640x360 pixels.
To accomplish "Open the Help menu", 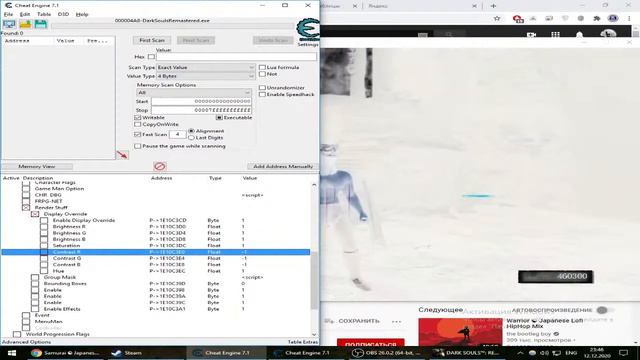I will [x=82, y=14].
